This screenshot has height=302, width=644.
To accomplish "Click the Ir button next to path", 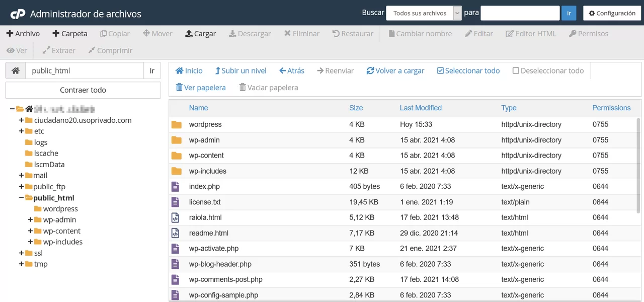I will [x=152, y=71].
